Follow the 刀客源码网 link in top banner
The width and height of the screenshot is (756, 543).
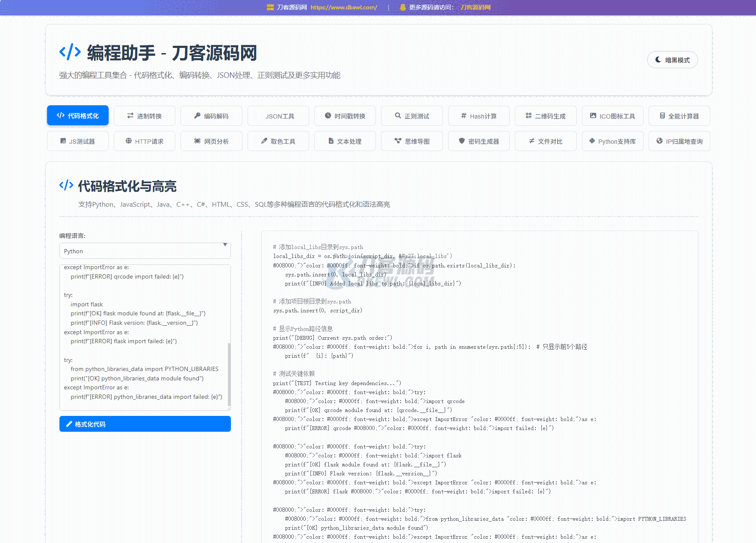coord(475,7)
